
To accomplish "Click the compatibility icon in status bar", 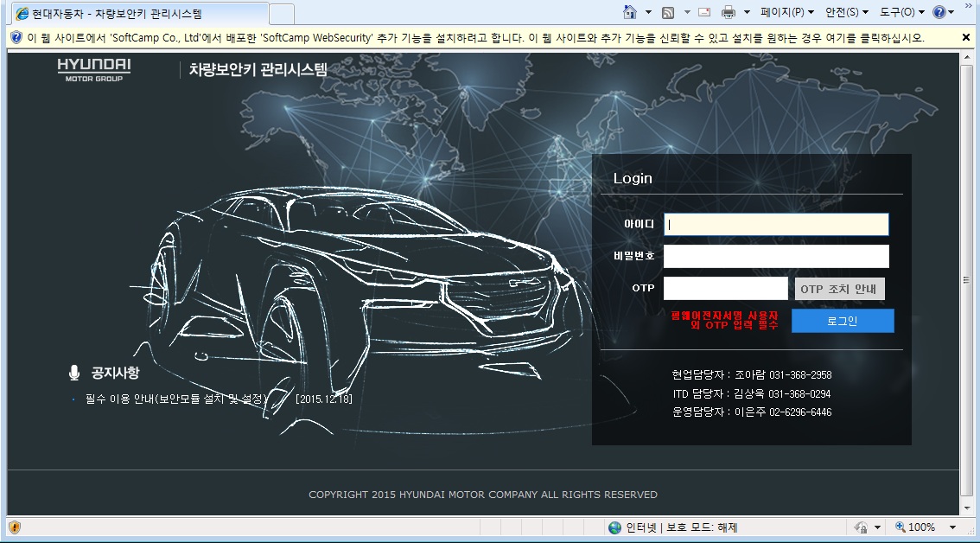I will (862, 527).
